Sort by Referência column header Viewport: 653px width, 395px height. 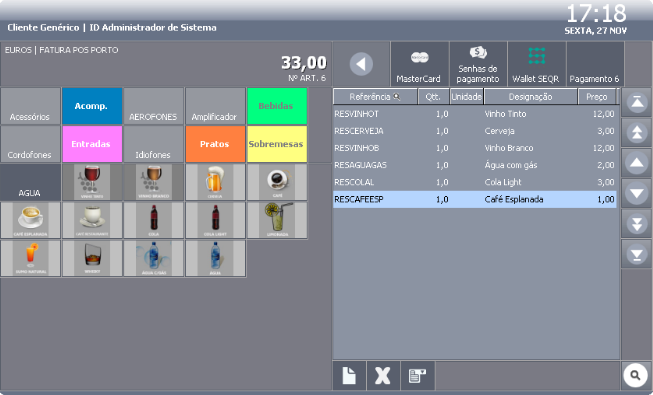pos(375,97)
